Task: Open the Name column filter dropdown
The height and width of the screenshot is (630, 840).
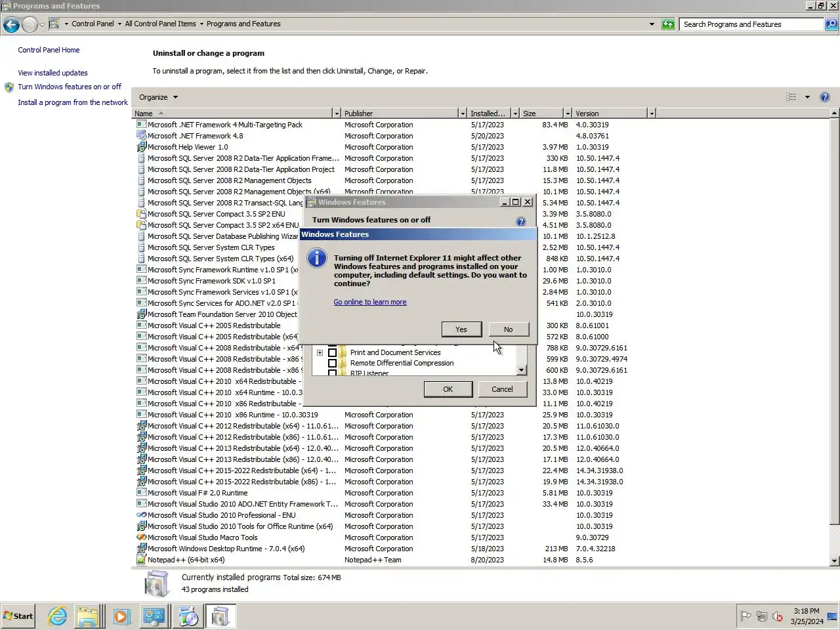Action: (337, 114)
